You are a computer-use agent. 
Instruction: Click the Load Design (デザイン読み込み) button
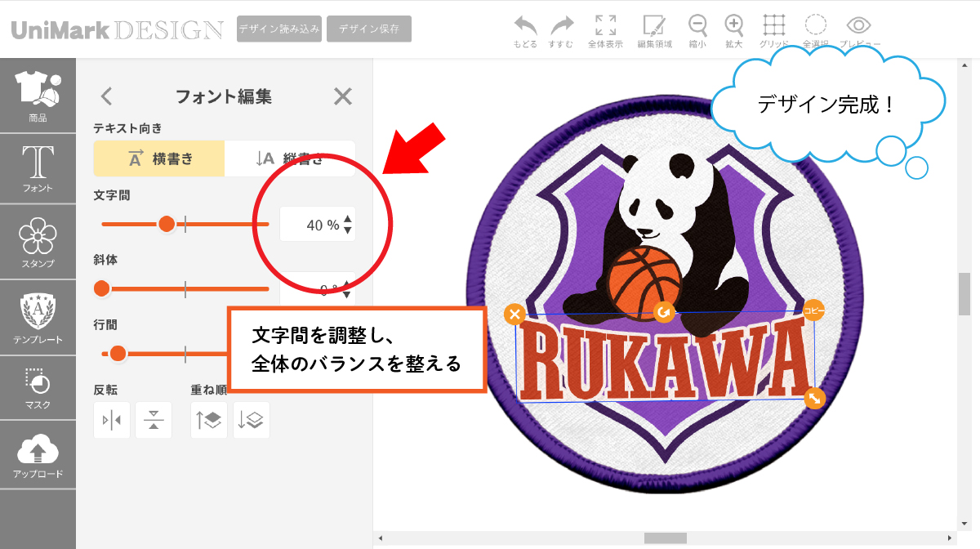278,29
